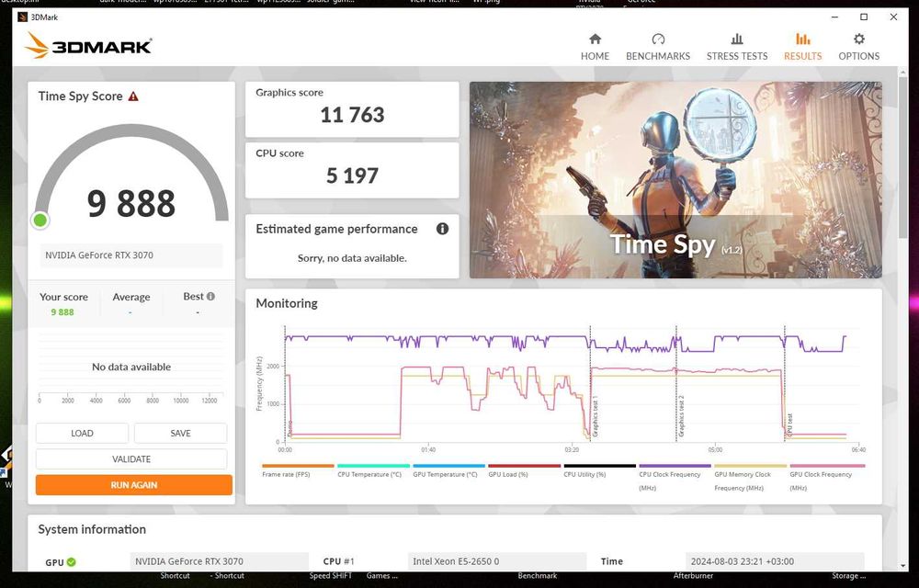Open the Speed SHIFT desktop shortcut
The width and height of the screenshot is (919, 588).
pyautogui.click(x=331, y=576)
